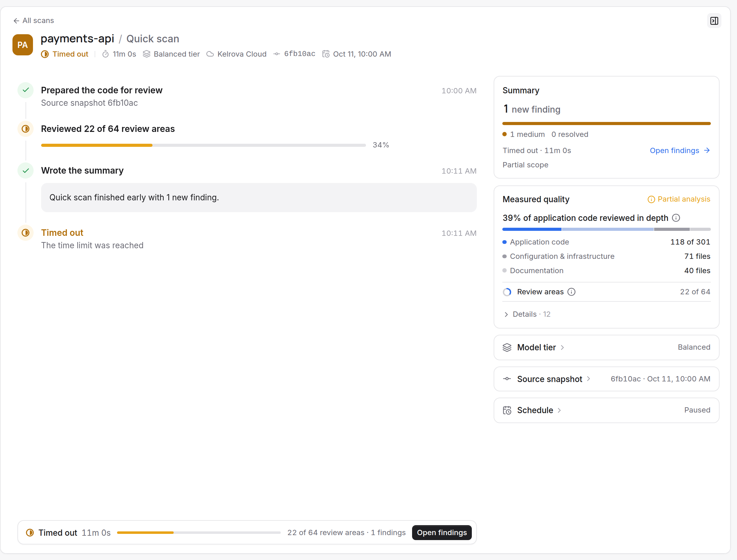Go back to All scans

tap(33, 21)
